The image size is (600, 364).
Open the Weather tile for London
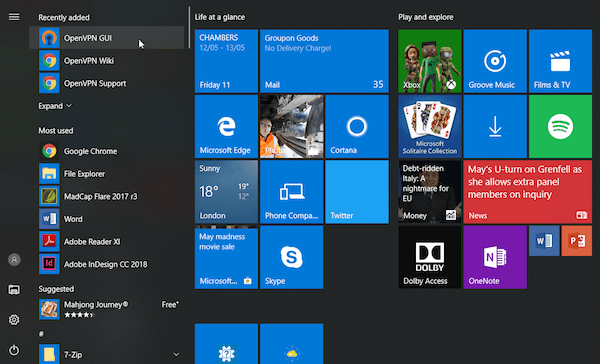(226, 192)
